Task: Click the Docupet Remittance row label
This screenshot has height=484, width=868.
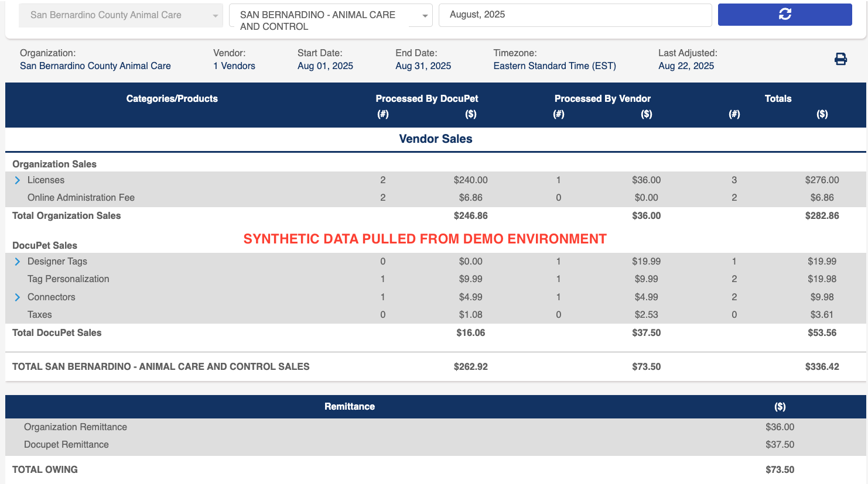Action: [x=66, y=445]
